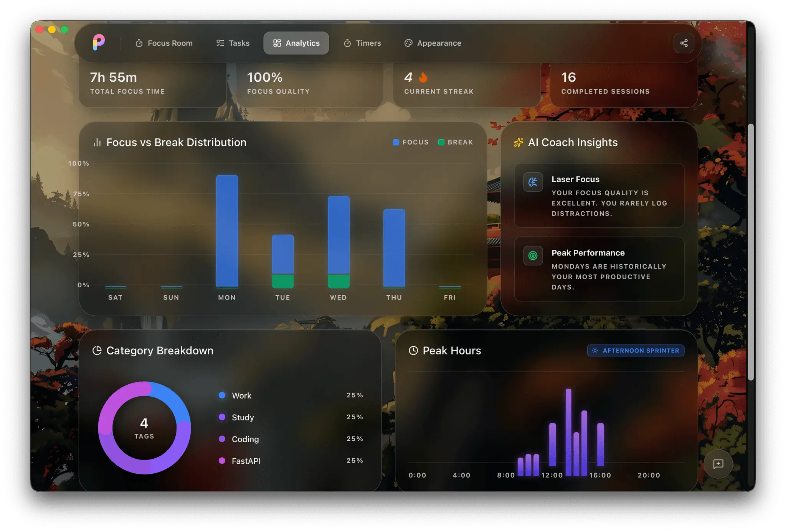The height and width of the screenshot is (532, 786).
Task: Click the category donut chart center
Action: tap(144, 428)
